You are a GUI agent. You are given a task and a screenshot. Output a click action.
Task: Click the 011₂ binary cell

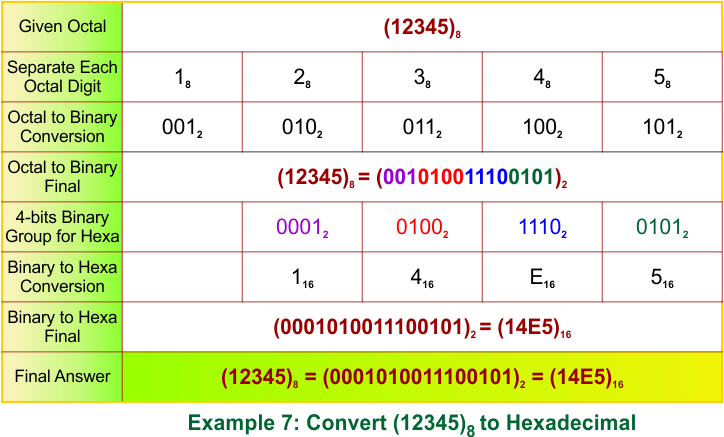[x=422, y=127]
